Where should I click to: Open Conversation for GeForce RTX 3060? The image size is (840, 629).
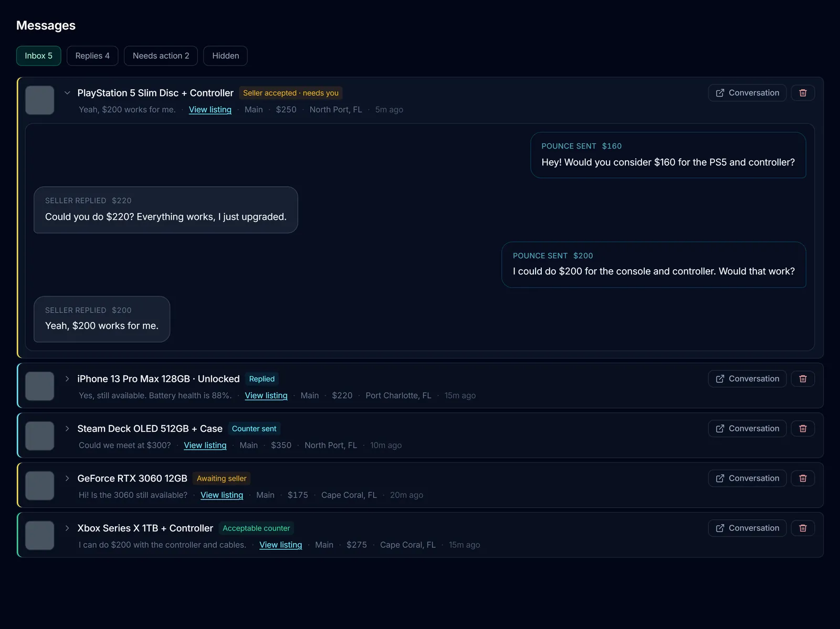(x=747, y=478)
